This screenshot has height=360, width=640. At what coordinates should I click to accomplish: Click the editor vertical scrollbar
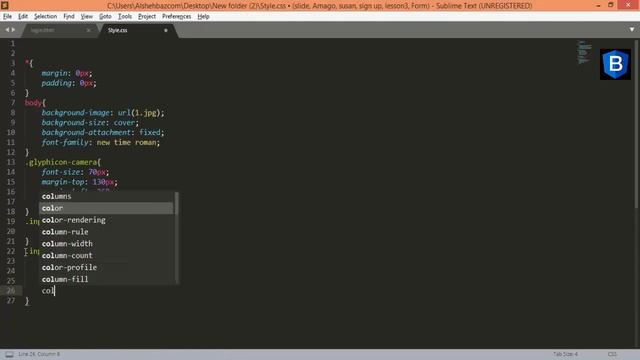(x=637, y=124)
